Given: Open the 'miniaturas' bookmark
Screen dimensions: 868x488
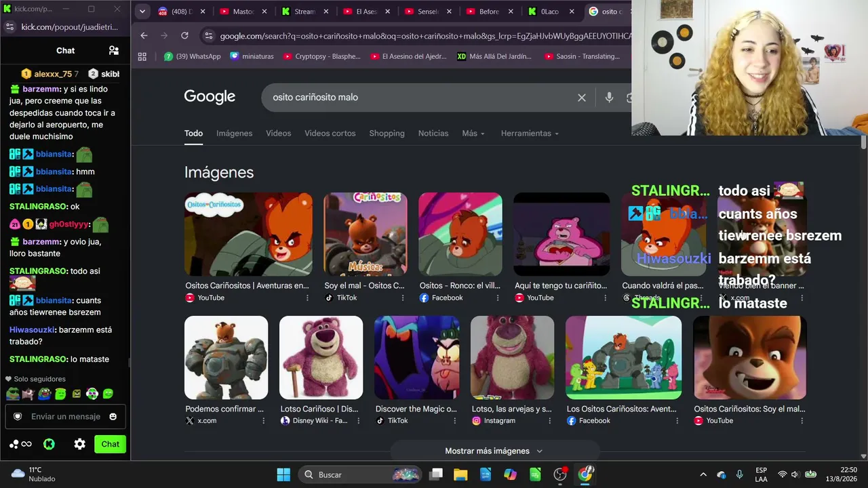Looking at the screenshot, I should point(252,56).
